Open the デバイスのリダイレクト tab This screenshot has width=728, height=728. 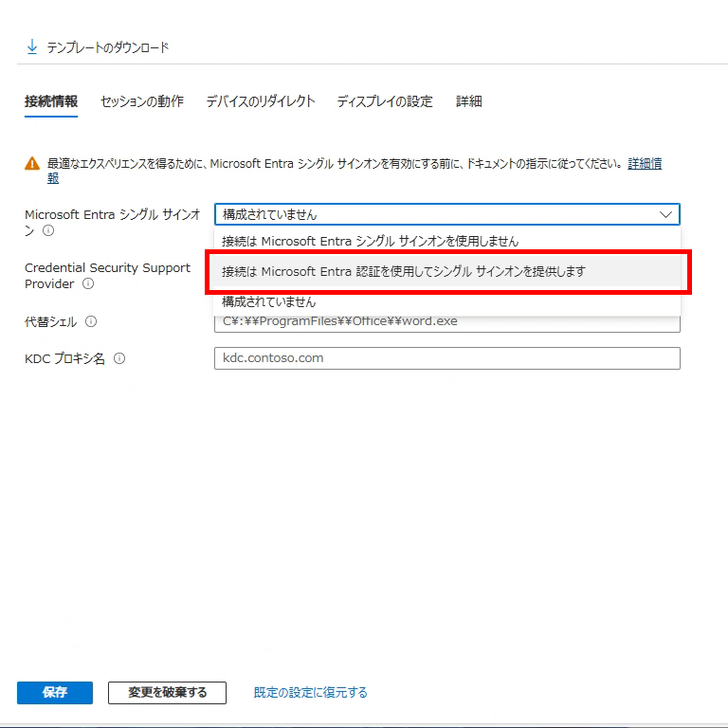pyautogui.click(x=261, y=101)
